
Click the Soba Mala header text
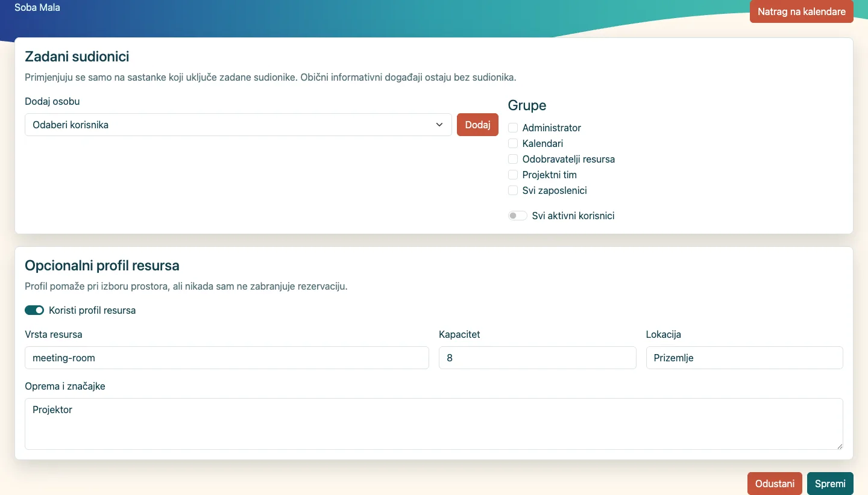[37, 8]
